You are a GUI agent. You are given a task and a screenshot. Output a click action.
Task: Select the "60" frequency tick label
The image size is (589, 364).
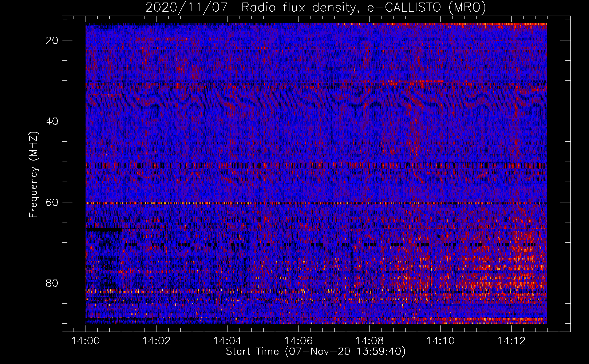[52, 202]
